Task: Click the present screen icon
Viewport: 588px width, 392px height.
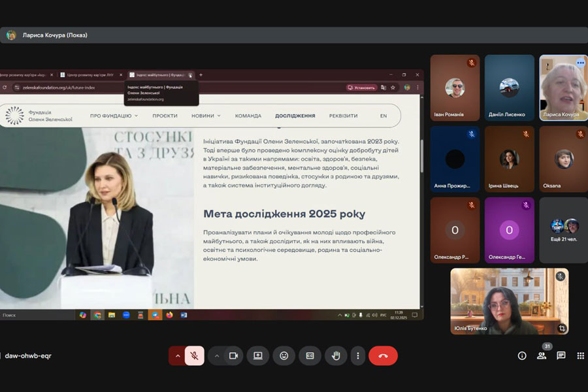Action: [258, 355]
